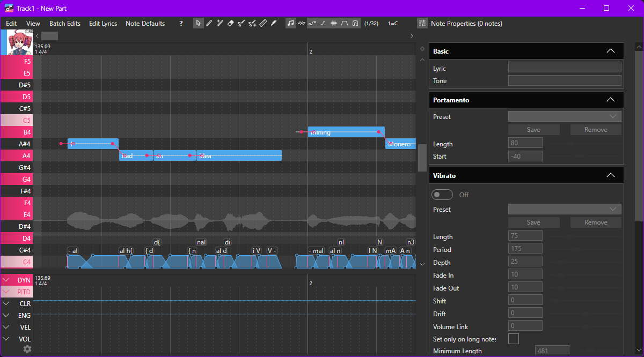
Task: Select the pitch drawing brush tool
Action: [273, 23]
